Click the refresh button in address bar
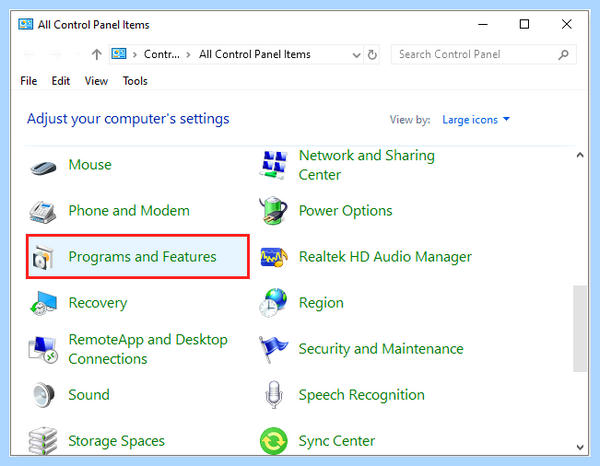This screenshot has width=600, height=466. [372, 55]
